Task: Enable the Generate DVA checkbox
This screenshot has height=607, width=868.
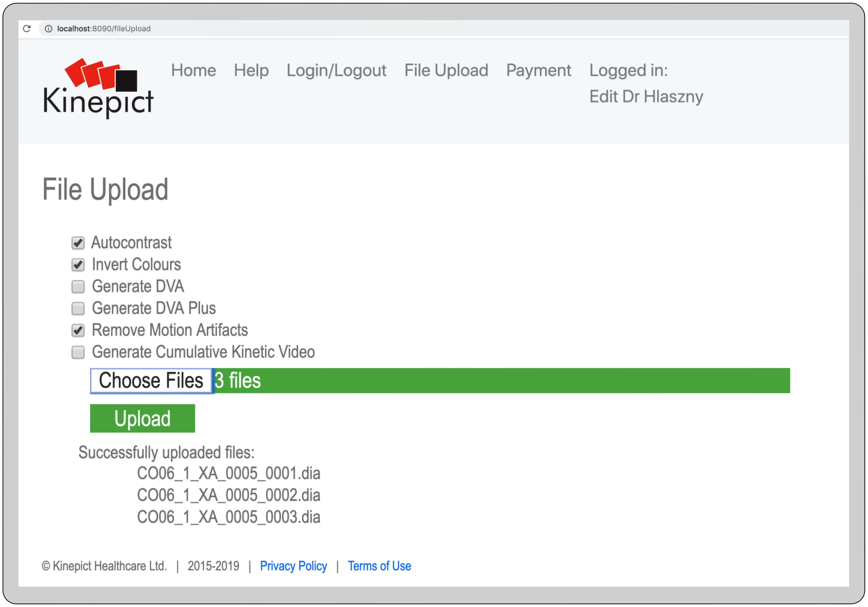Action: pyautogui.click(x=78, y=287)
